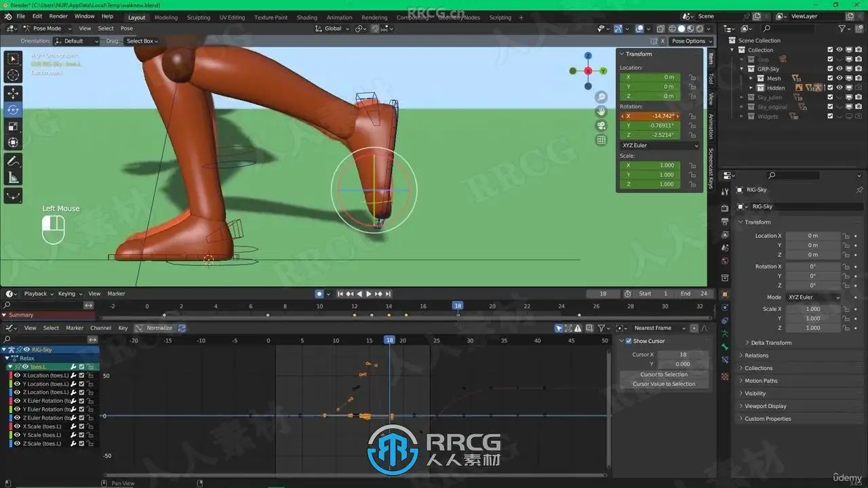868x488 pixels.
Task: Click the Scale X value field in Item panel
Action: pyautogui.click(x=650, y=165)
